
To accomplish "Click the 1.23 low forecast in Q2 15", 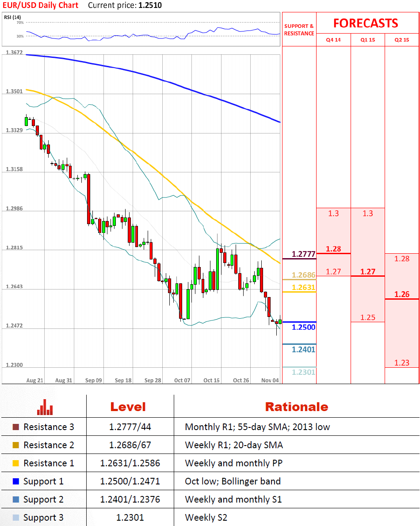I will pos(402,362).
